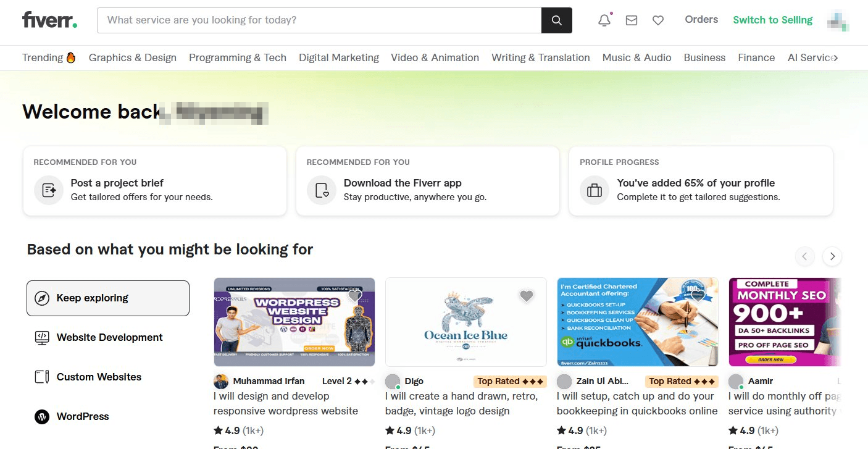Open the WordPress Website Design thumbnail

coord(294,322)
